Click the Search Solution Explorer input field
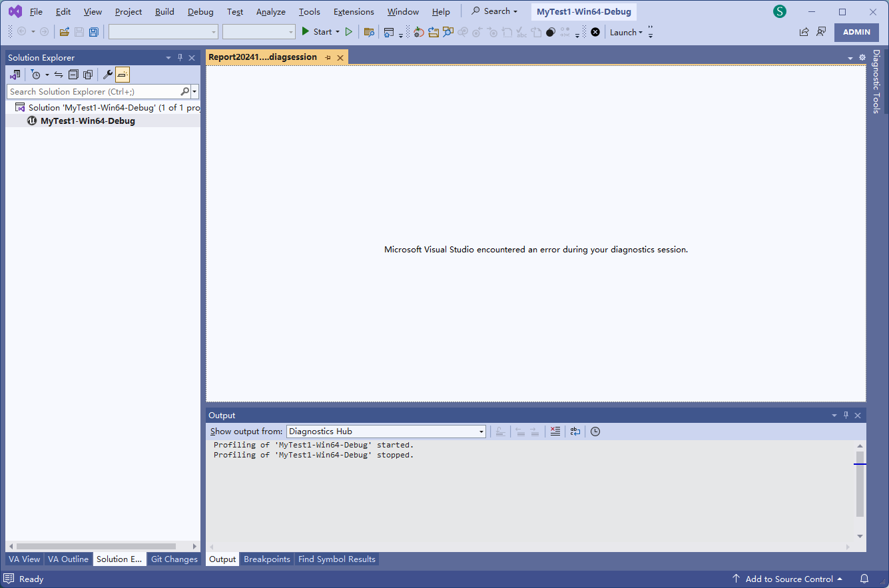Screen dimensions: 889x588 (93, 92)
